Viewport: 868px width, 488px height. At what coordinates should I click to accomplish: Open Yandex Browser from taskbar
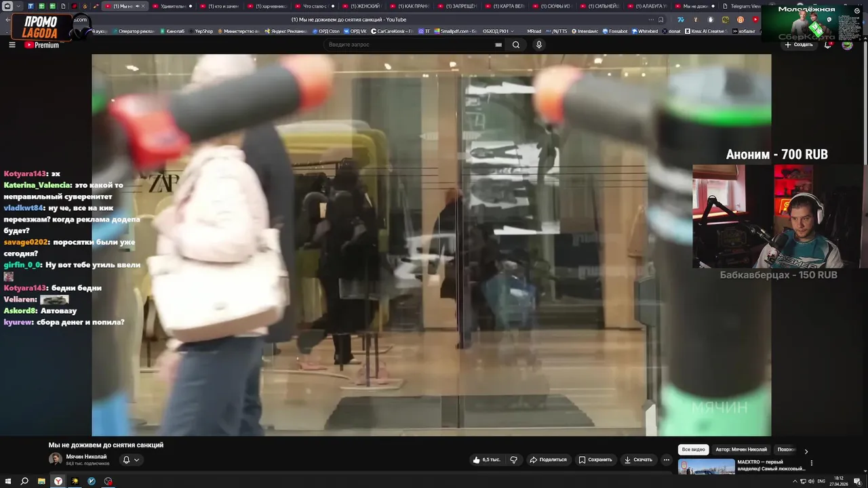(58, 481)
